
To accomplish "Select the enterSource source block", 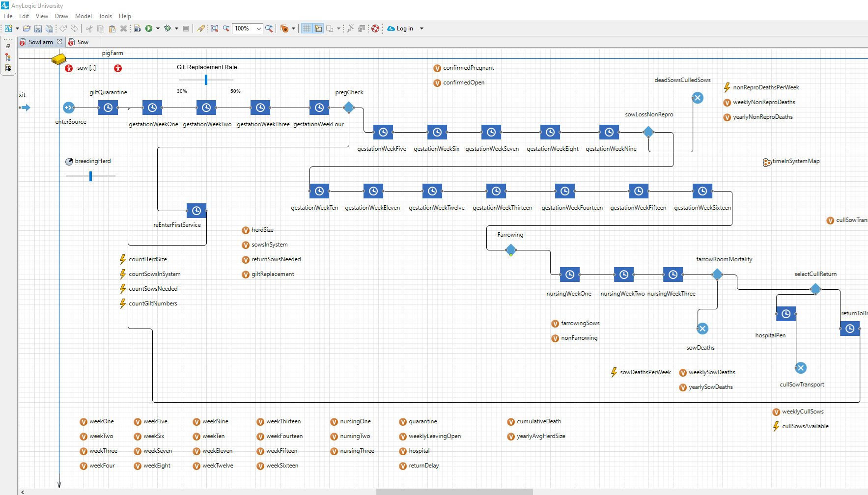I will (69, 108).
